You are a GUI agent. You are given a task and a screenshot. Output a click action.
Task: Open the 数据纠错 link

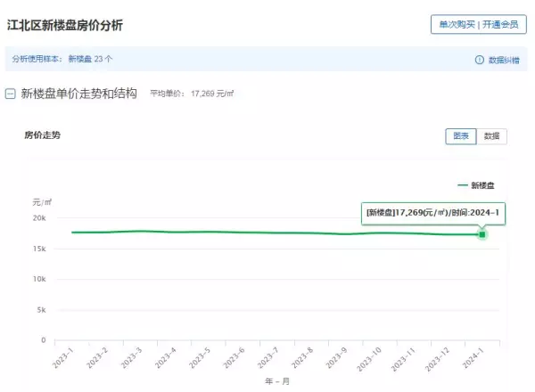pos(504,61)
